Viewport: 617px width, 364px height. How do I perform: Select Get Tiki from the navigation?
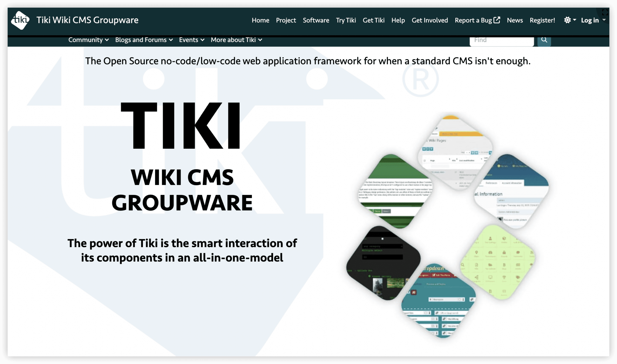(374, 20)
